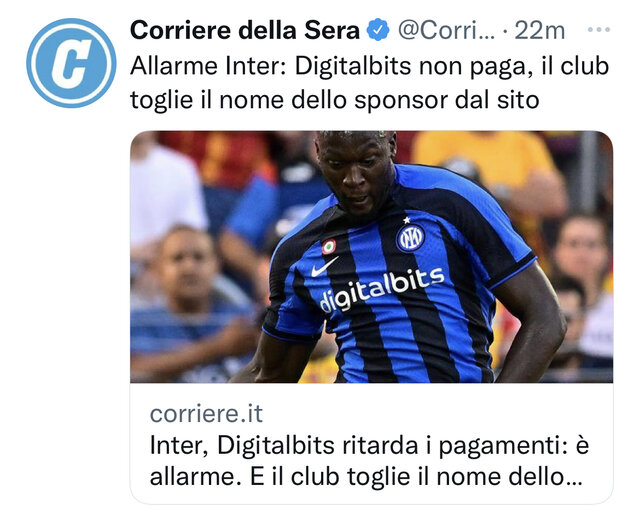
Task: Click the blurred spectator in the striped shirt
Action: 190,302
